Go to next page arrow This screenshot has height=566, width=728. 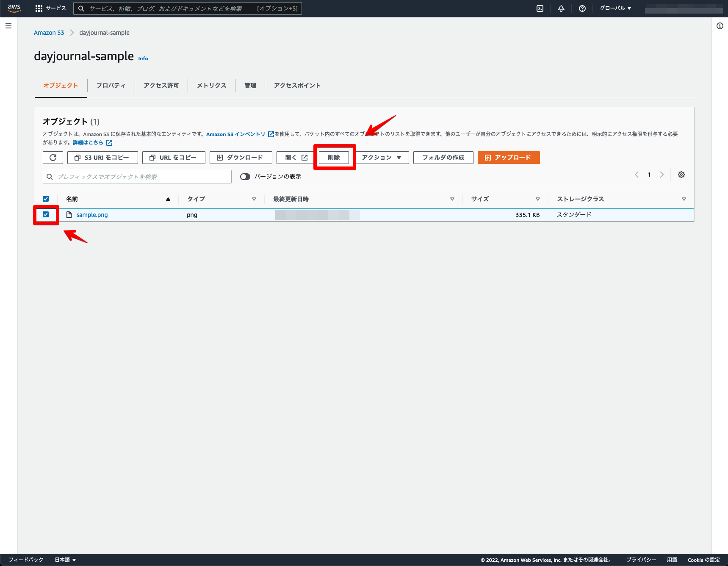(662, 175)
